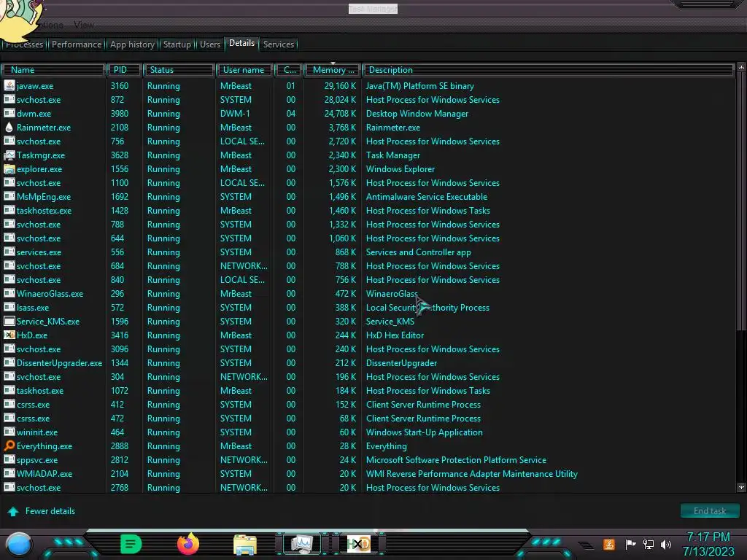Open the Startup tab
Image resolution: width=747 pixels, height=560 pixels.
click(x=177, y=44)
